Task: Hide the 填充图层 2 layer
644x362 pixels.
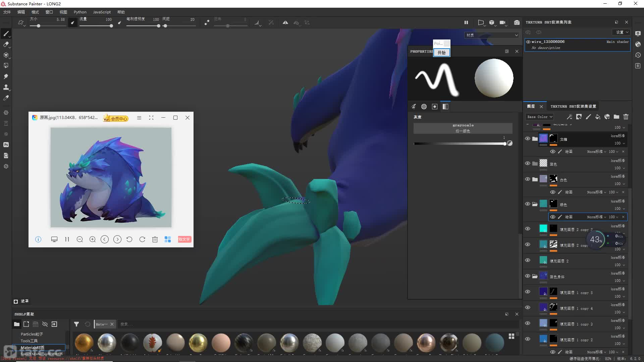Action: pos(528,260)
